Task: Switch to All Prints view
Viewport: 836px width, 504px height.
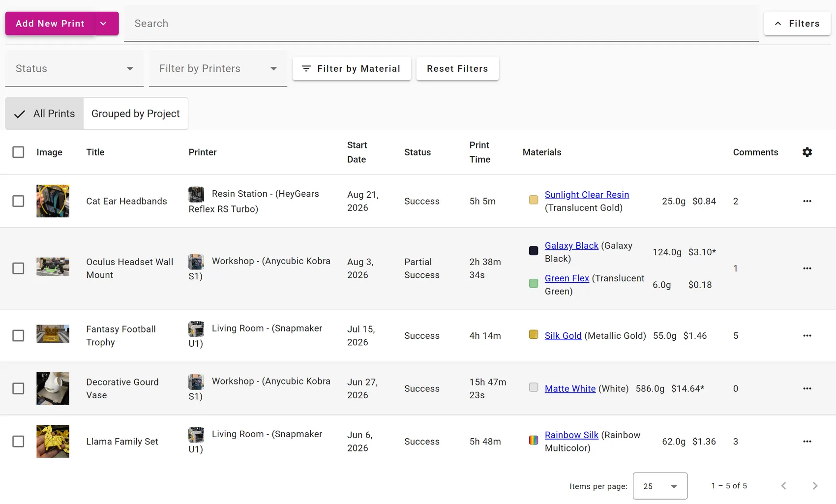Action: click(44, 114)
